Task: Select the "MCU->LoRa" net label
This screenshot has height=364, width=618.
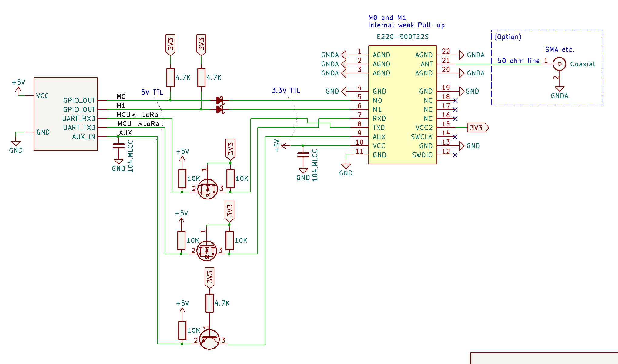Action: pyautogui.click(x=138, y=124)
